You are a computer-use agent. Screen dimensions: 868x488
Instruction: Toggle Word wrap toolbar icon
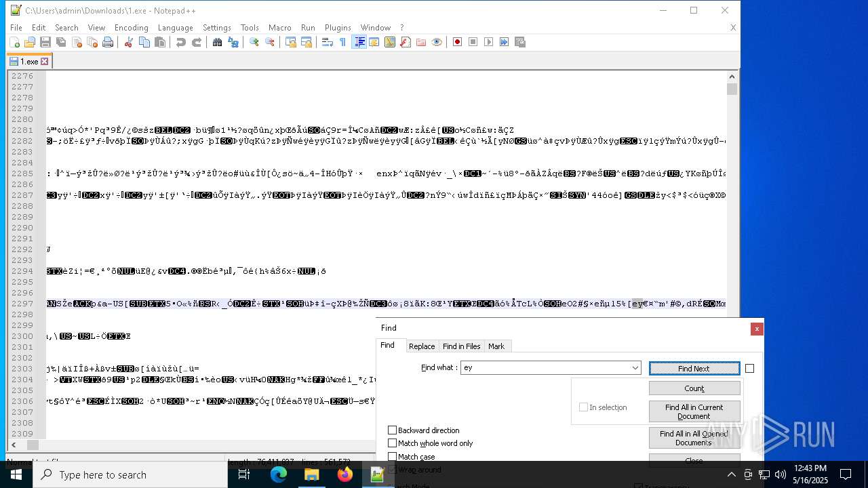point(327,42)
